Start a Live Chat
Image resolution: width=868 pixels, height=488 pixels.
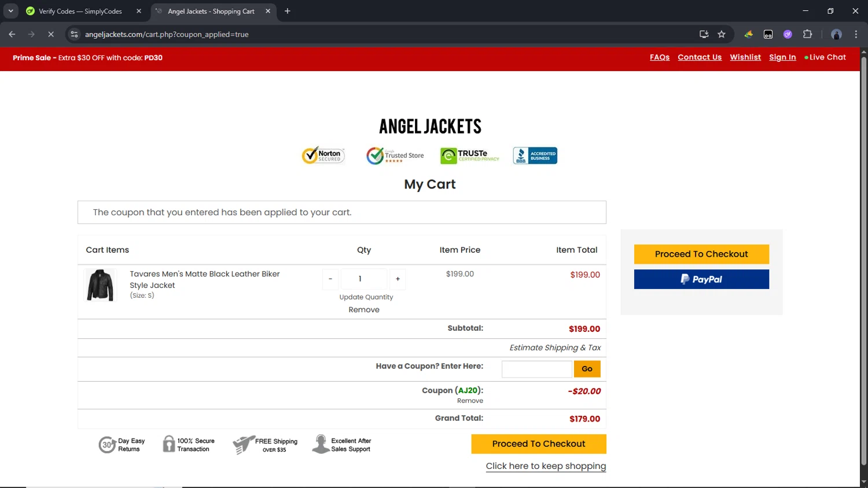click(x=825, y=57)
